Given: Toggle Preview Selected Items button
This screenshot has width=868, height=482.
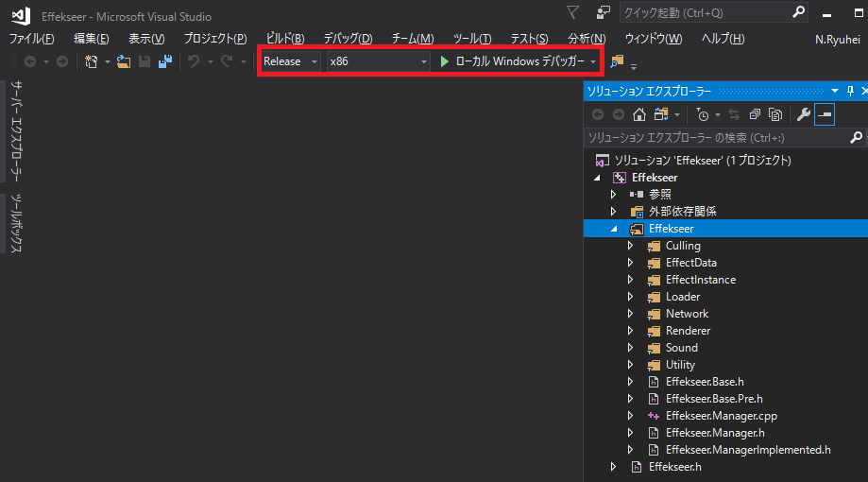Looking at the screenshot, I should [825, 114].
